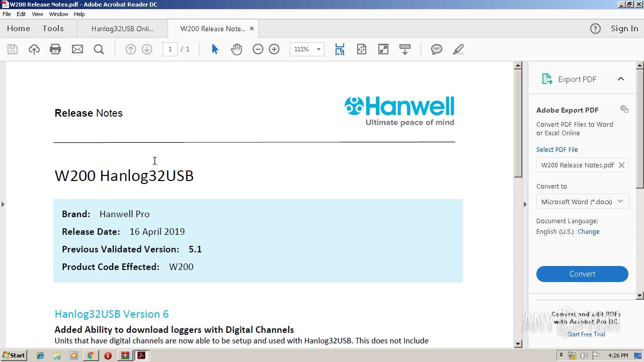Zoom in with plus icon
644x362 pixels.
pyautogui.click(x=274, y=49)
